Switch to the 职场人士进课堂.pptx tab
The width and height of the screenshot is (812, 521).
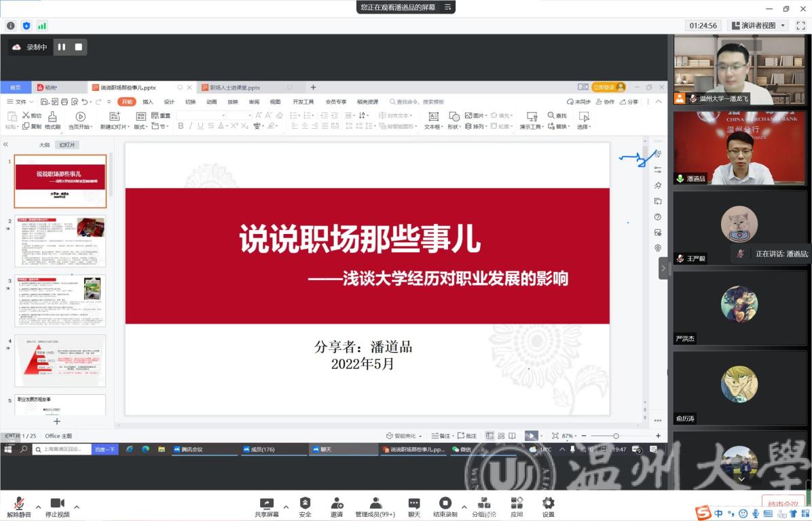[235, 88]
